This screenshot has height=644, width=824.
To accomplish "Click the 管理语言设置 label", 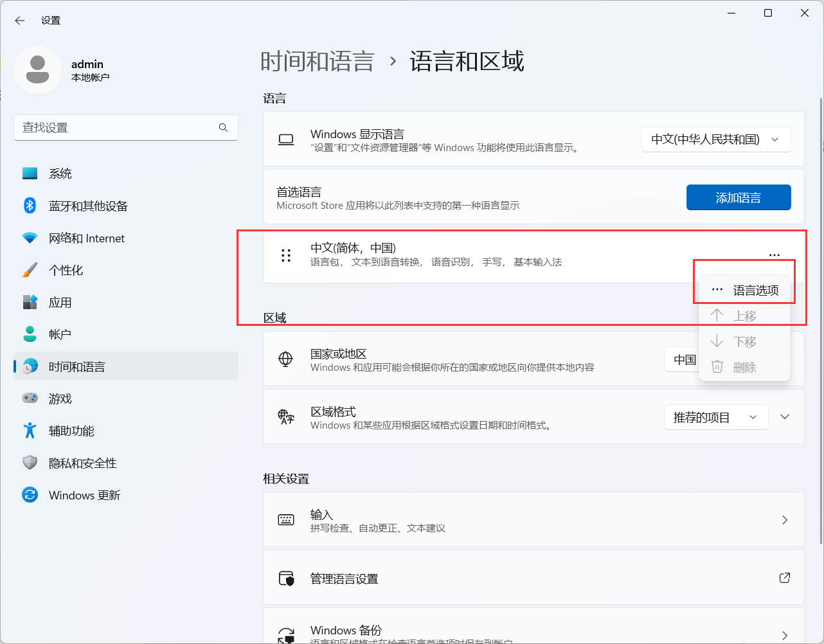I will (345, 578).
